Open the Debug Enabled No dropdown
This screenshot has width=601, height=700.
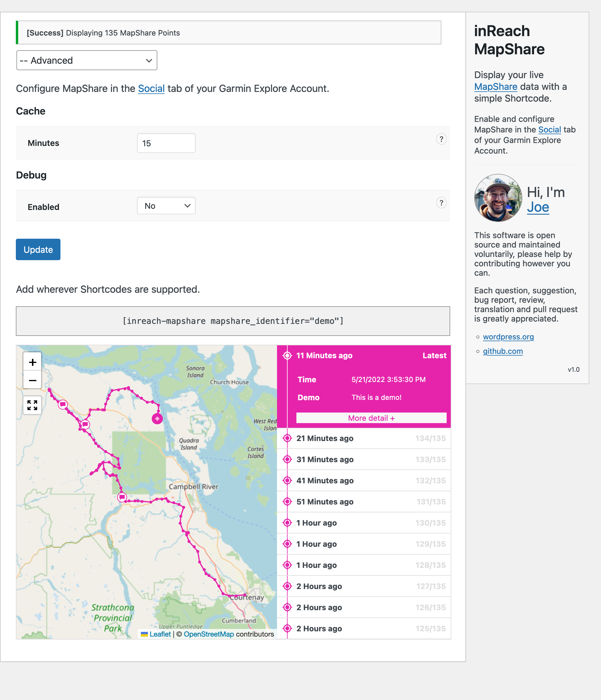coord(166,206)
